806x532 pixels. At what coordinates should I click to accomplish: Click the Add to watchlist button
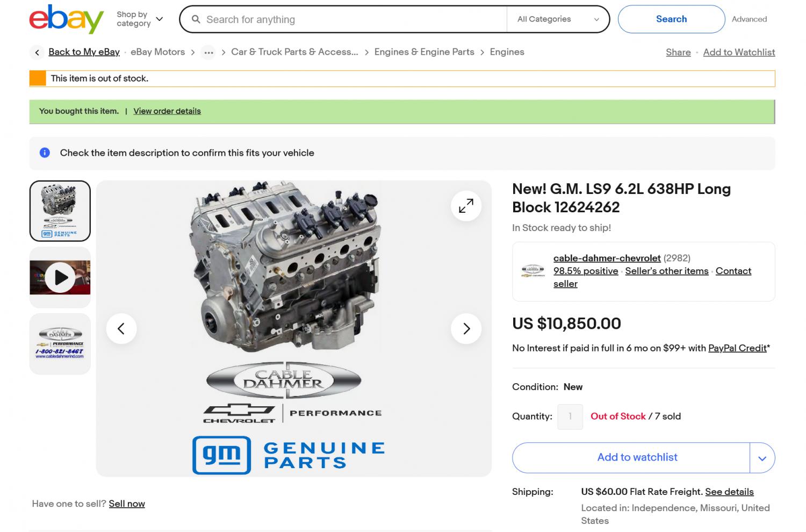click(637, 457)
